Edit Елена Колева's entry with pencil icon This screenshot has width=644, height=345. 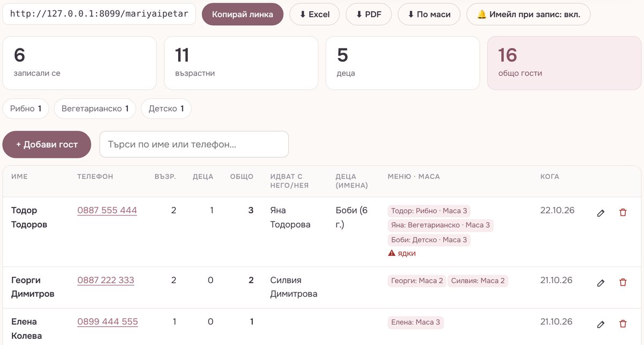pos(601,324)
